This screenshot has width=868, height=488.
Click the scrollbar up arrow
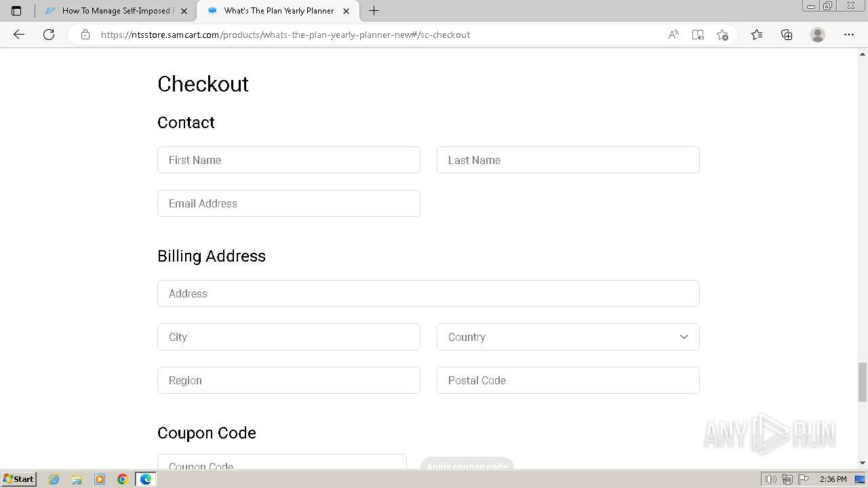[x=863, y=54]
